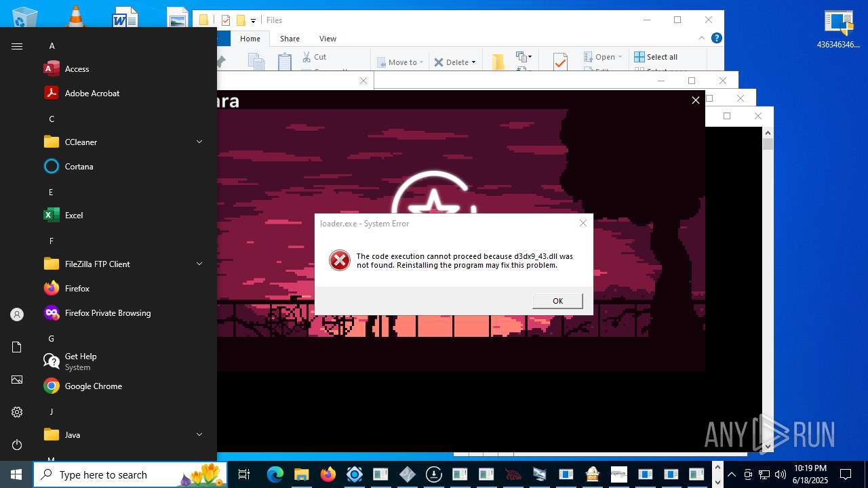
Task: Open Task View on the taskbar
Action: [x=244, y=474]
